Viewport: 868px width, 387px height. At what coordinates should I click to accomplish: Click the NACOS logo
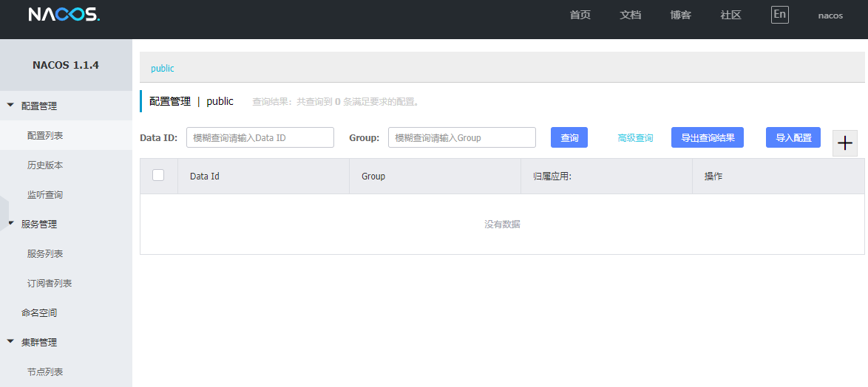64,14
